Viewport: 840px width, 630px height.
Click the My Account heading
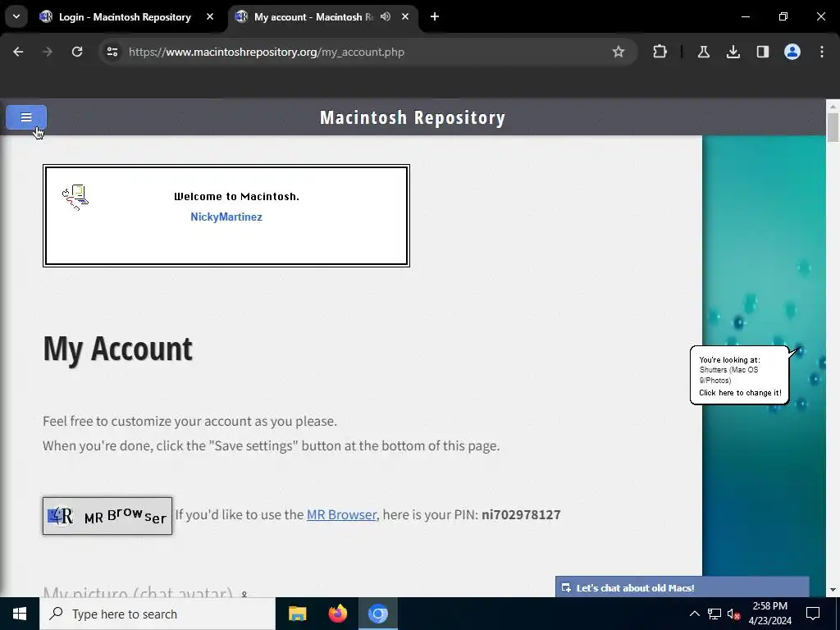117,349
